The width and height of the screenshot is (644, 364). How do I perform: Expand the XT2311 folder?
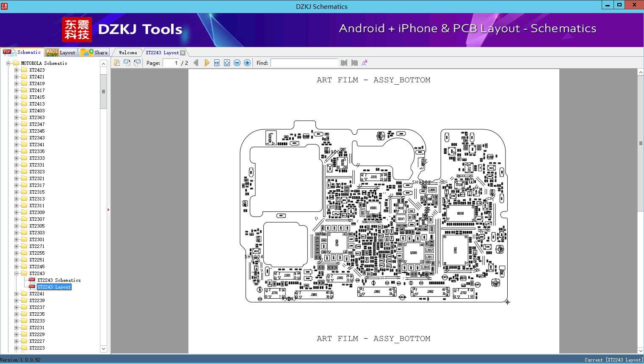[16, 206]
